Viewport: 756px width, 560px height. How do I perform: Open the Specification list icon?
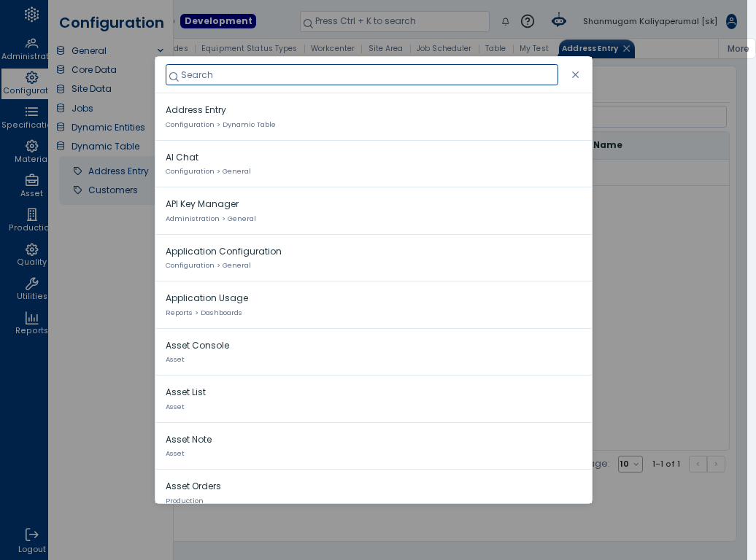(x=32, y=112)
